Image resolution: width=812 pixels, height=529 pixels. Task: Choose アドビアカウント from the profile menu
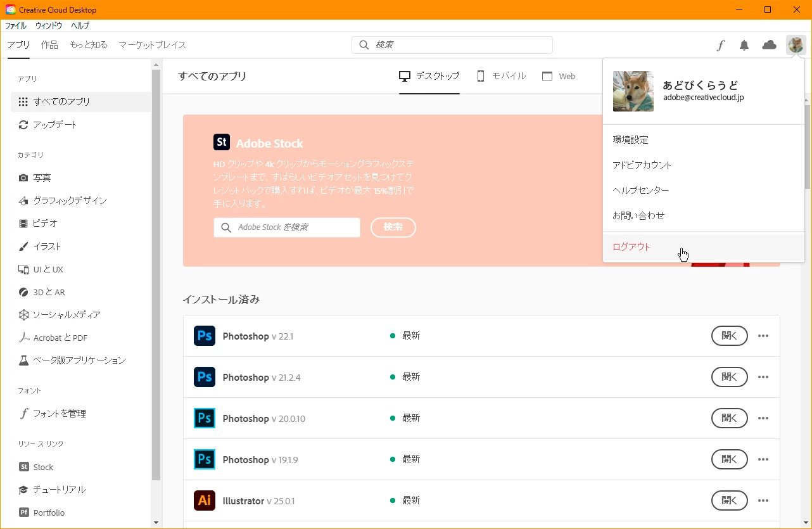704,165
